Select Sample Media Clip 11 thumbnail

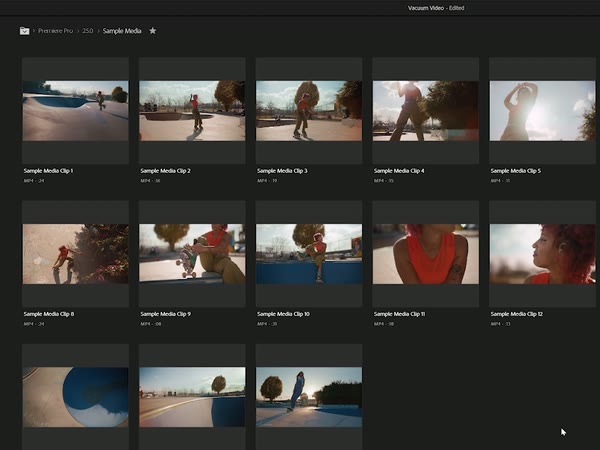coord(426,254)
